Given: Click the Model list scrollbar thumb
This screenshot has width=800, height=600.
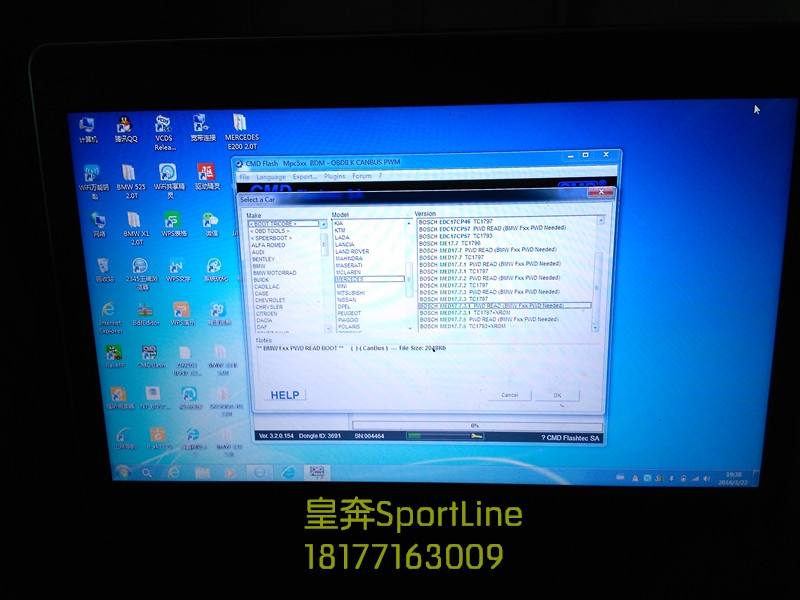Looking at the screenshot, I should 408,279.
